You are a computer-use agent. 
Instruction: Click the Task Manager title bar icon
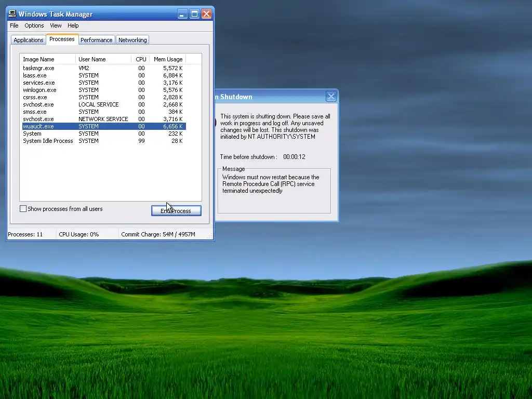pos(12,14)
